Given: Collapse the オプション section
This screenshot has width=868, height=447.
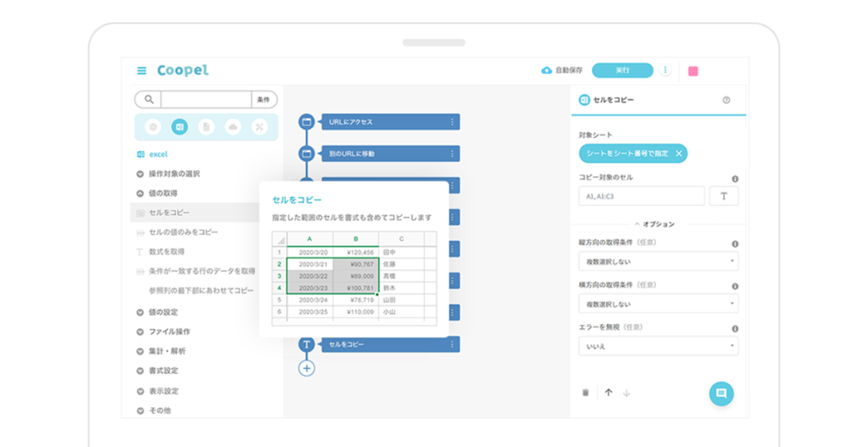Looking at the screenshot, I should pos(654,224).
